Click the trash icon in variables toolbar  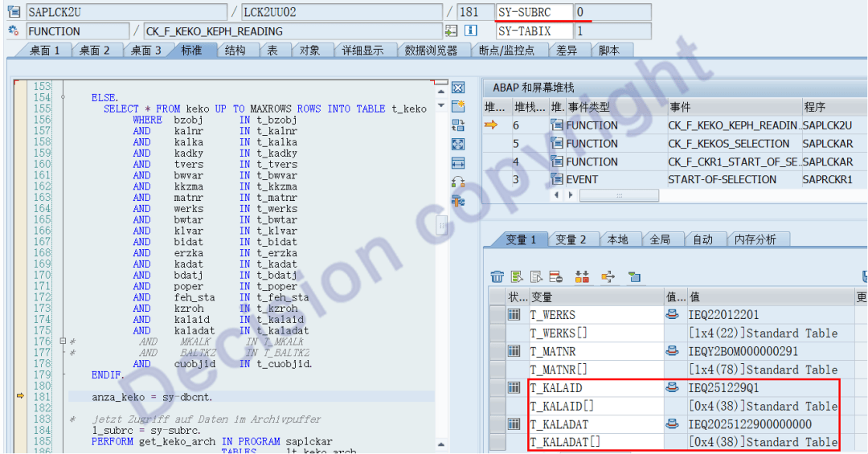[497, 277]
